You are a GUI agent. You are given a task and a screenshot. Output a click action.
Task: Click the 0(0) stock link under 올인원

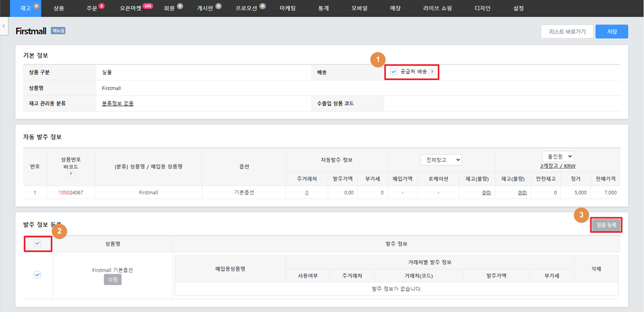(x=522, y=192)
